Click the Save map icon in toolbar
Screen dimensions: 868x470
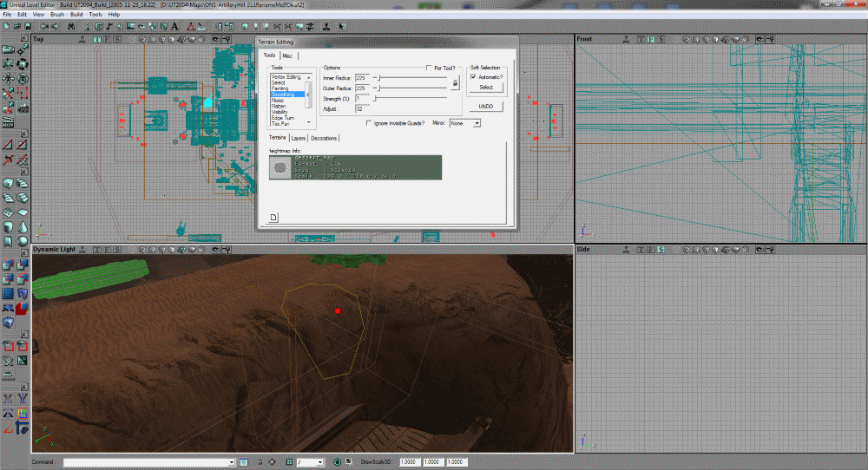(27, 27)
